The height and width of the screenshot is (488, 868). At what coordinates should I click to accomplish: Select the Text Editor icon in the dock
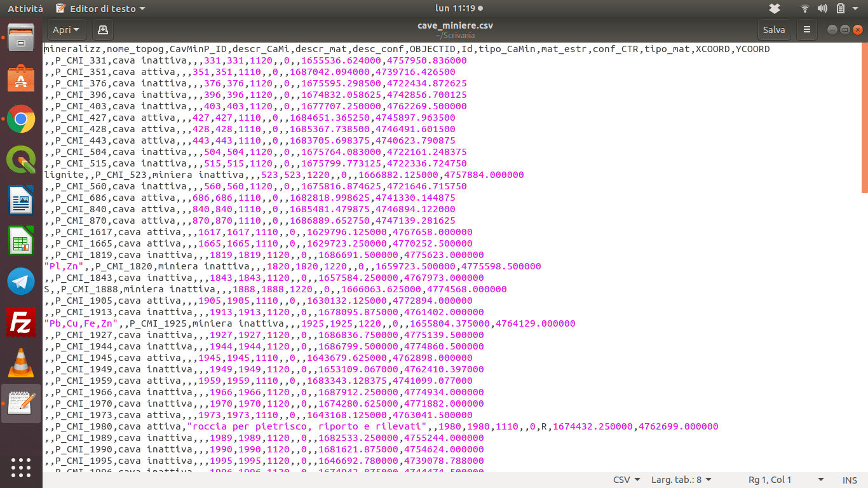tap(21, 403)
